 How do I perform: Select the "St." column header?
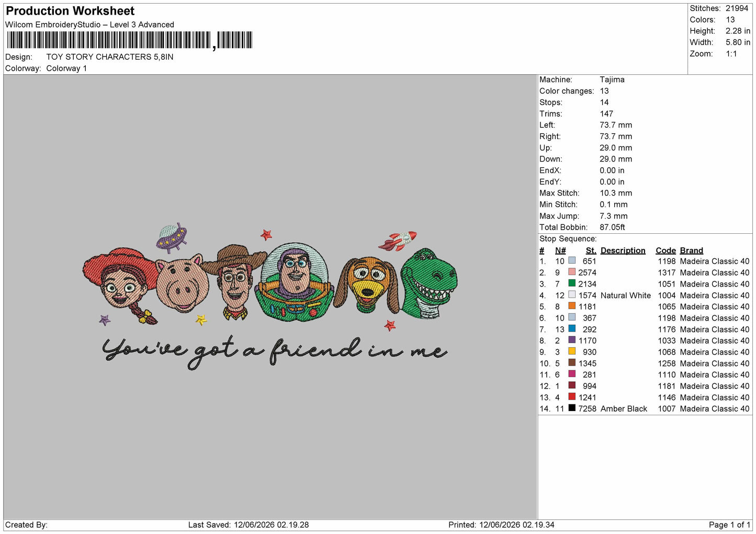point(591,251)
